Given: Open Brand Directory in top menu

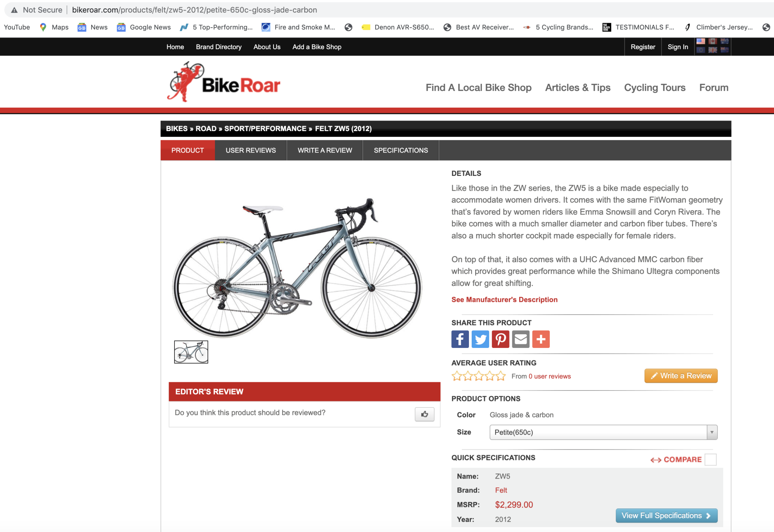Looking at the screenshot, I should tap(218, 47).
